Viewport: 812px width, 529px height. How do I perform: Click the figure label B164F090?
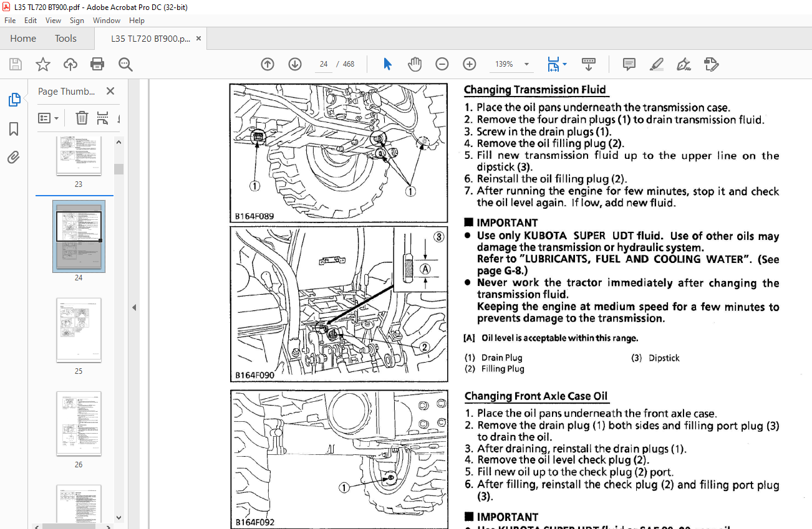(254, 376)
